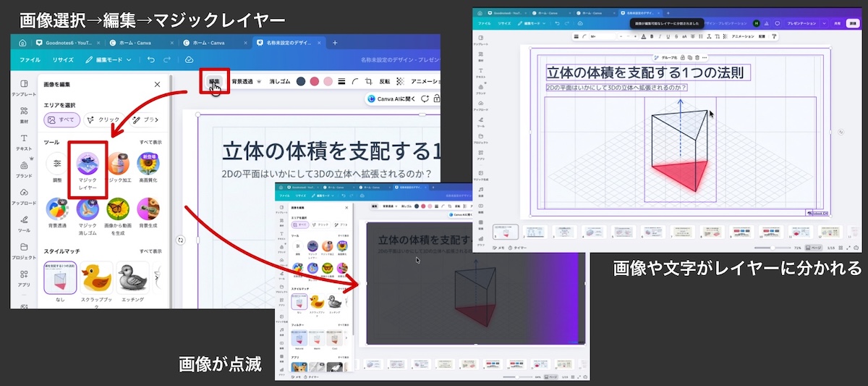Click 反転 flip in left window toolbar
868x386 pixels.
385,82
